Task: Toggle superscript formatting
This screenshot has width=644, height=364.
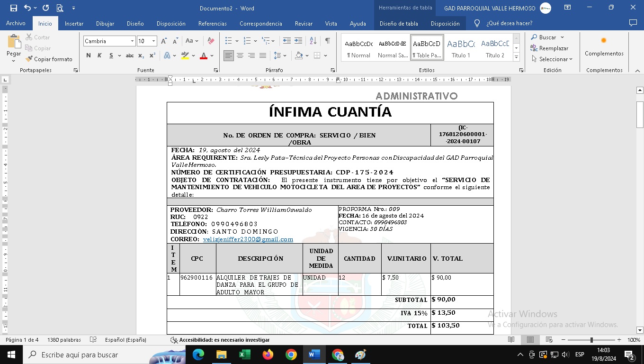Action: click(152, 56)
